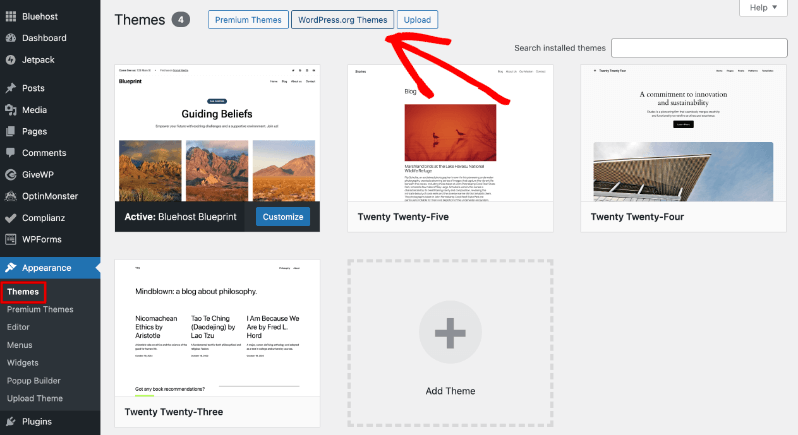
Task: Open Twenty Twenty-Four theme screenshot
Action: click(x=683, y=133)
